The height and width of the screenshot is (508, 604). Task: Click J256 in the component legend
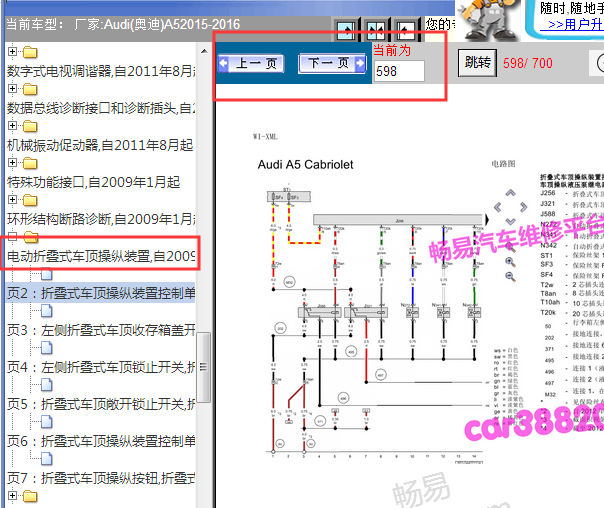tap(547, 193)
